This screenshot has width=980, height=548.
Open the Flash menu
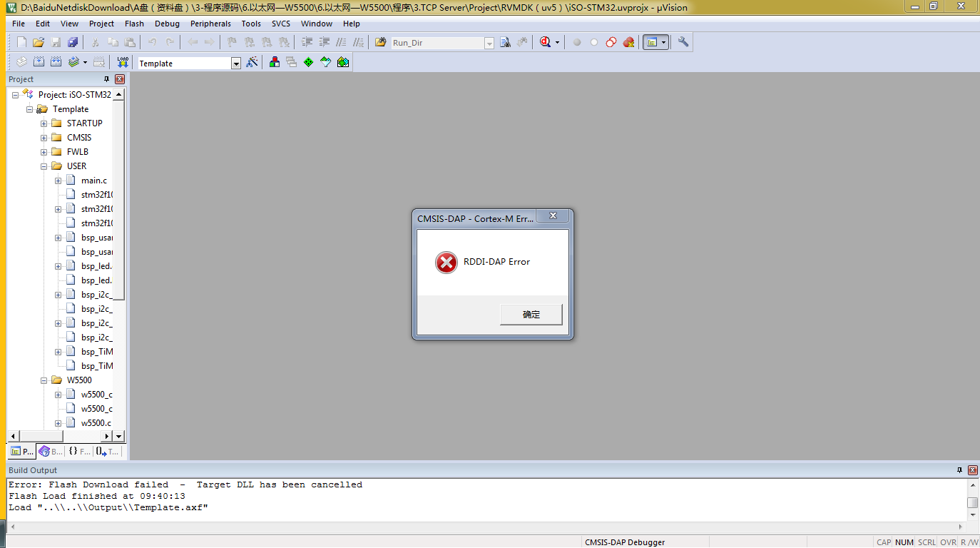point(134,24)
